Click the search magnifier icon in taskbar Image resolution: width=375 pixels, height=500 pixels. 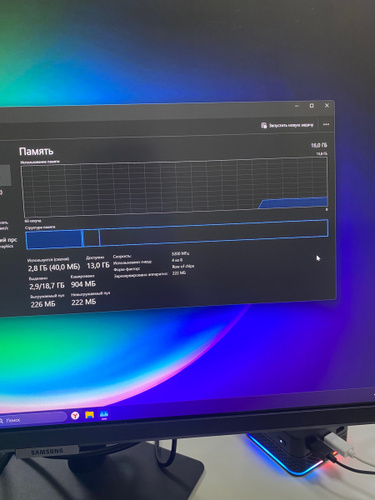[1, 421]
